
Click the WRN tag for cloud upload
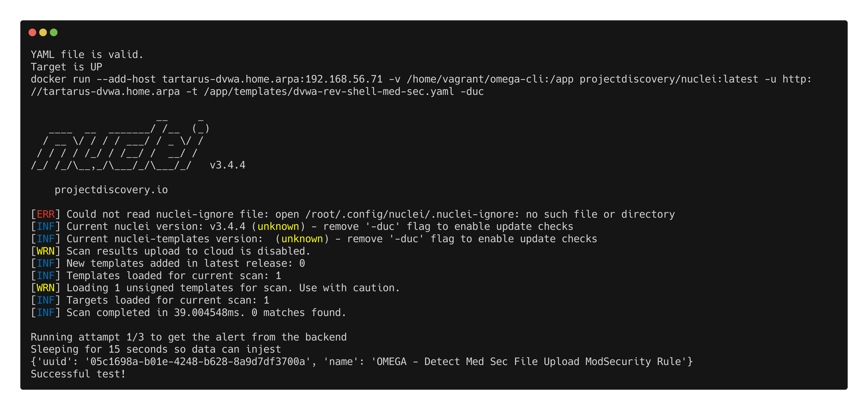coord(46,251)
